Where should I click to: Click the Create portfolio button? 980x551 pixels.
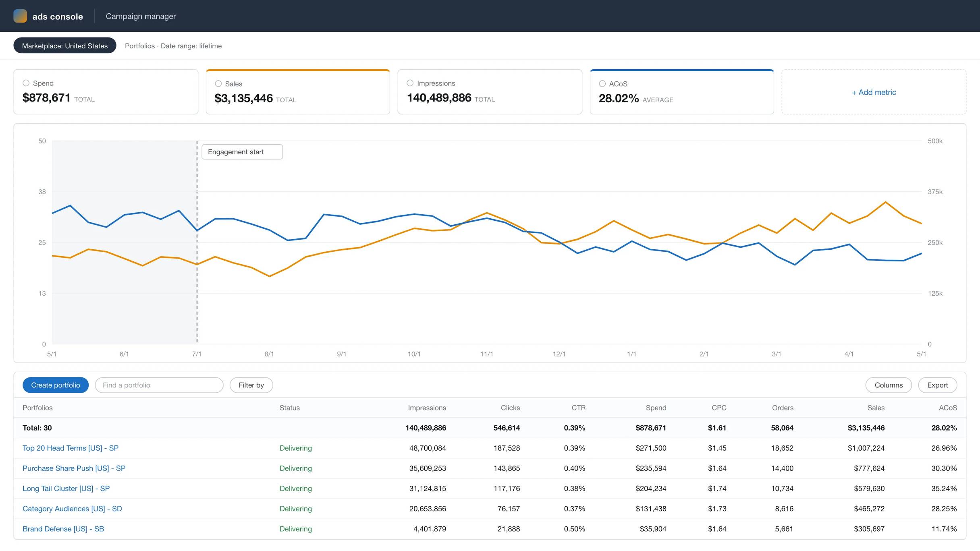click(56, 385)
